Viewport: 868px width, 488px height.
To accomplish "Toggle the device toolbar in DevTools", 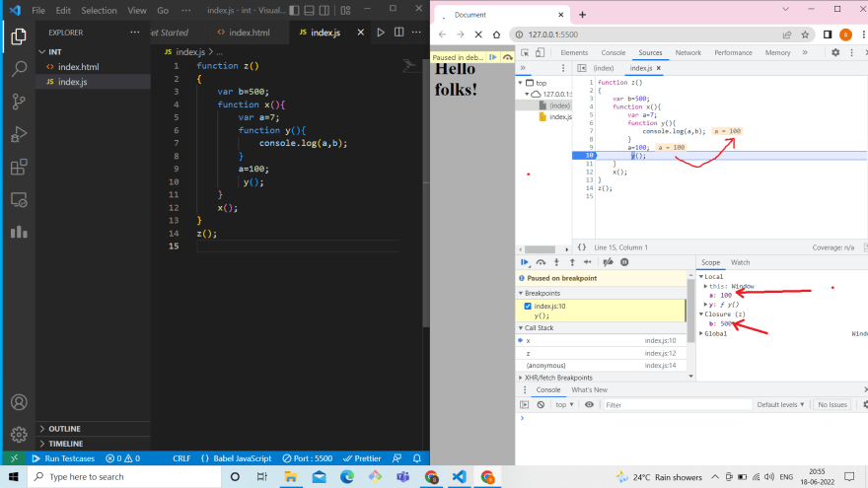I will point(541,52).
